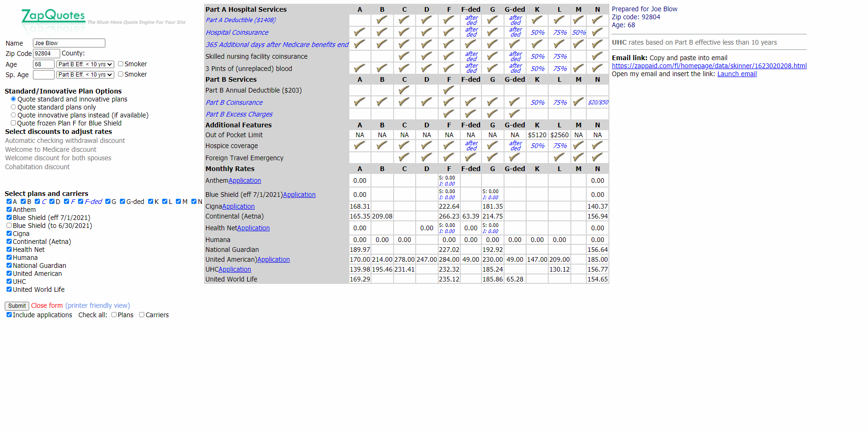
Task: Enable 'Quote frozen Plan F for Blue Shield'
Action: (x=13, y=123)
